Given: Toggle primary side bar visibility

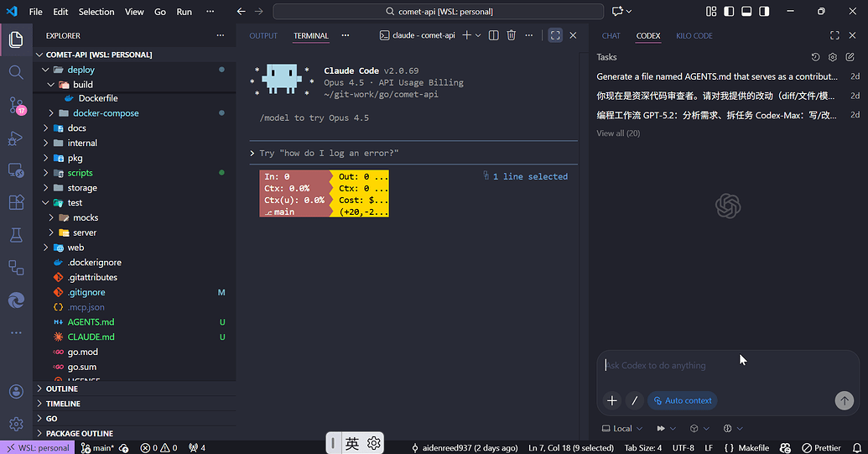Looking at the screenshot, I should pyautogui.click(x=729, y=12).
